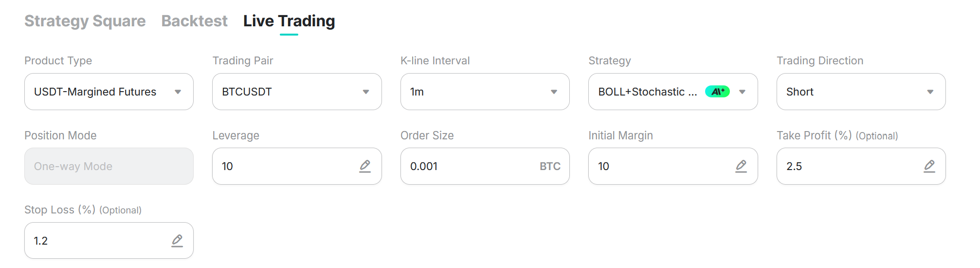Image resolution: width=980 pixels, height=268 pixels.
Task: Open the Strategy BOLL+Stochastic dropdown
Action: click(x=673, y=92)
